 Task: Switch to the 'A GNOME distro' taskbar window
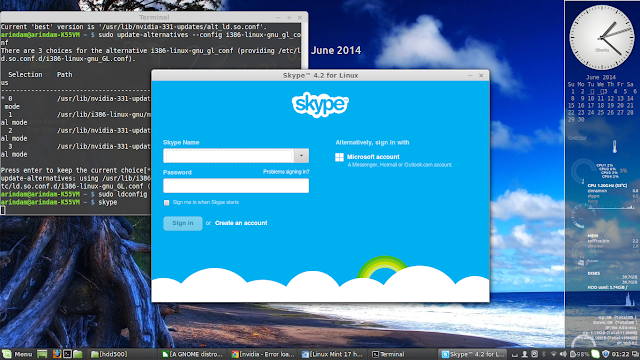pyautogui.click(x=192, y=354)
